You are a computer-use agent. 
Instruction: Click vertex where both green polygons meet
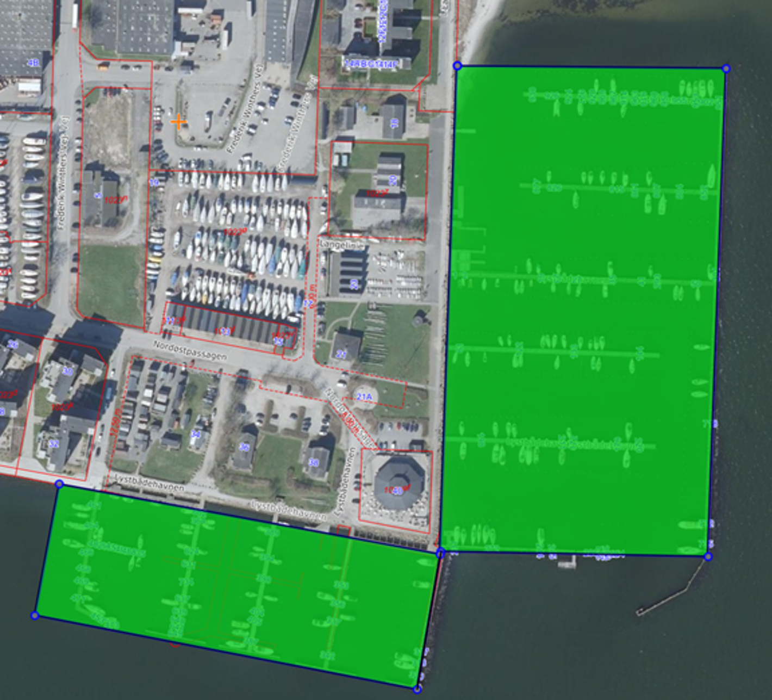point(440,553)
